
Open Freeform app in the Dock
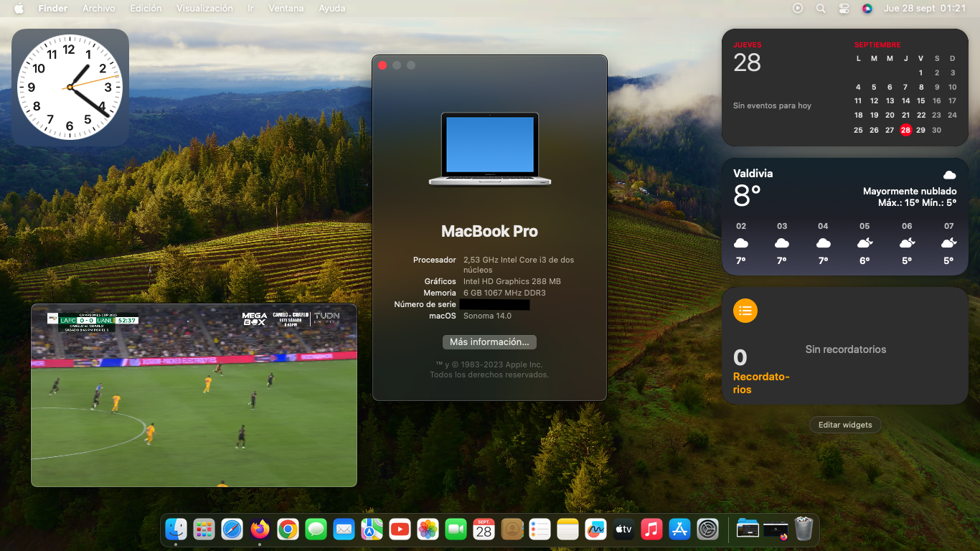pos(595,529)
